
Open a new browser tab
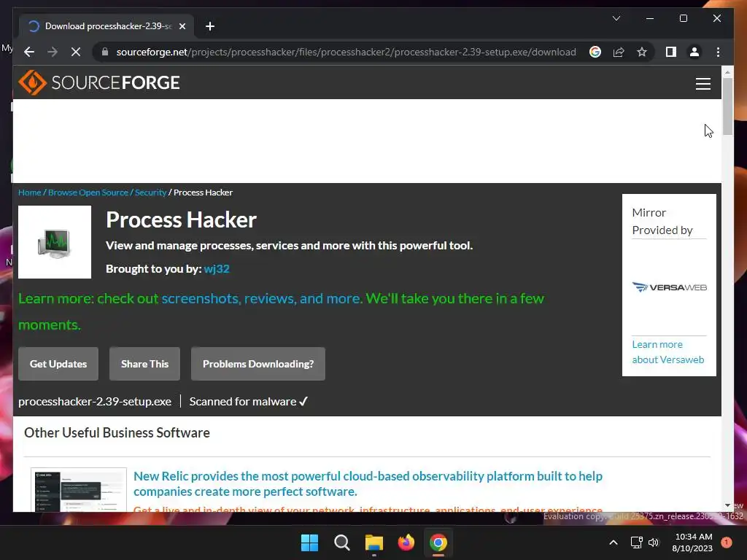pyautogui.click(x=210, y=26)
